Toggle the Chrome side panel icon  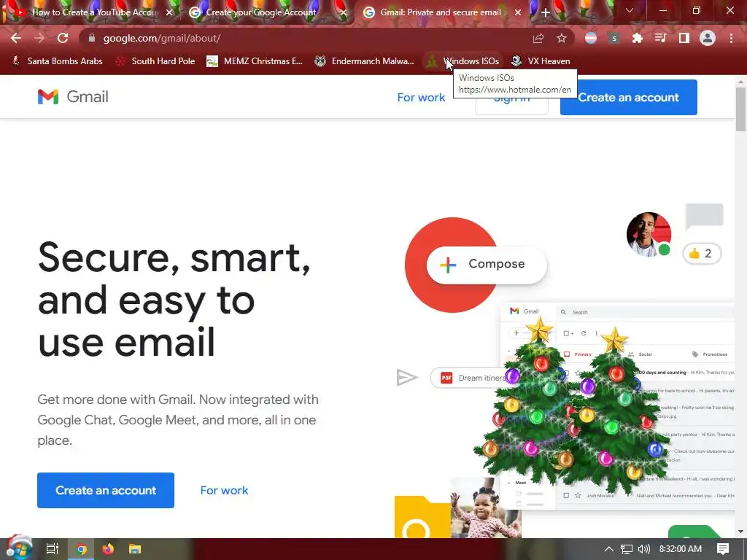tap(684, 38)
